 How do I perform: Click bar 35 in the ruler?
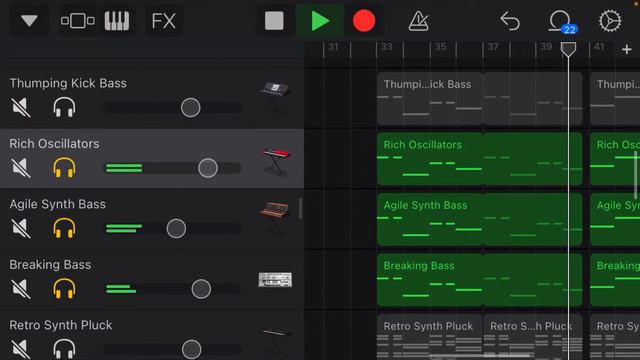440,47
